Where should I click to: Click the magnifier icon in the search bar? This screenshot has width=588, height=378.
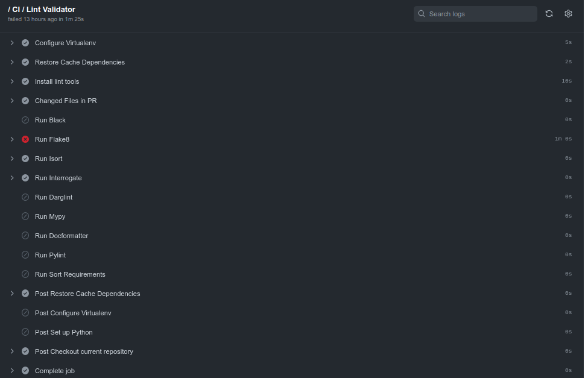point(422,13)
